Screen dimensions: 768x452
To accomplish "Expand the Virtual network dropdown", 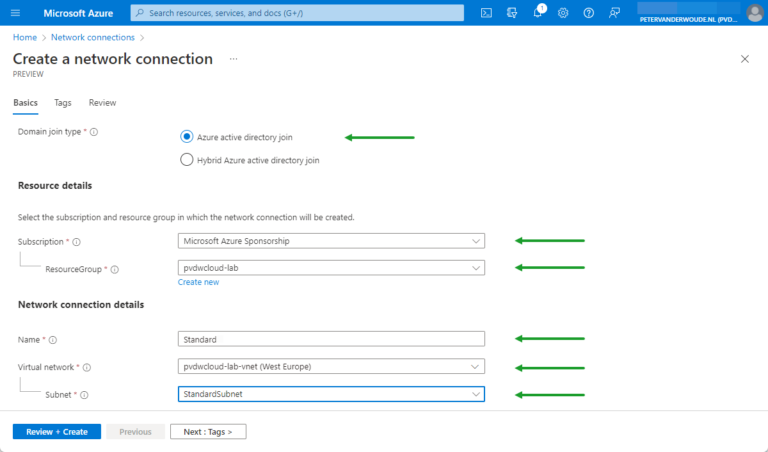I will (331, 366).
